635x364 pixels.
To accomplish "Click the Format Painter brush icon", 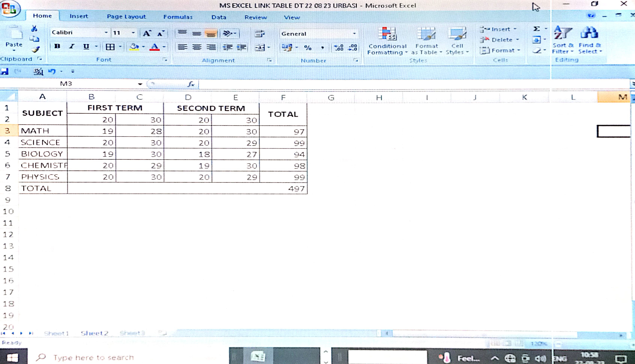I will [x=35, y=50].
